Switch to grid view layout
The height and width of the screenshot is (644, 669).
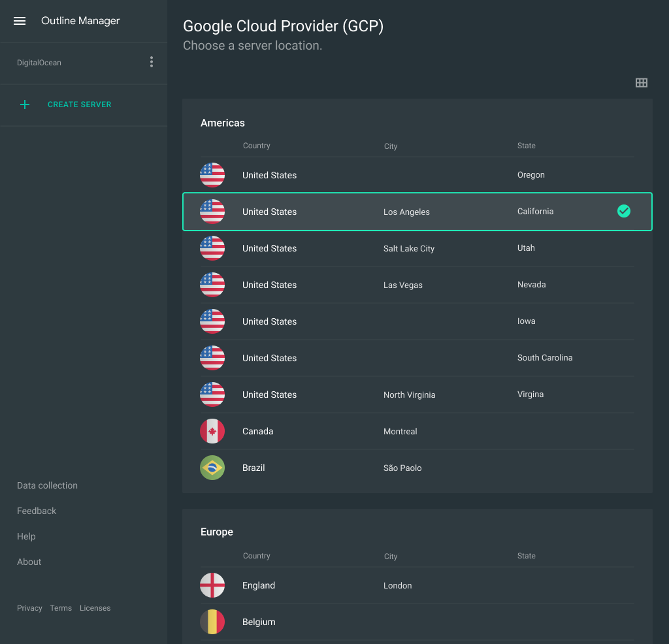(642, 83)
